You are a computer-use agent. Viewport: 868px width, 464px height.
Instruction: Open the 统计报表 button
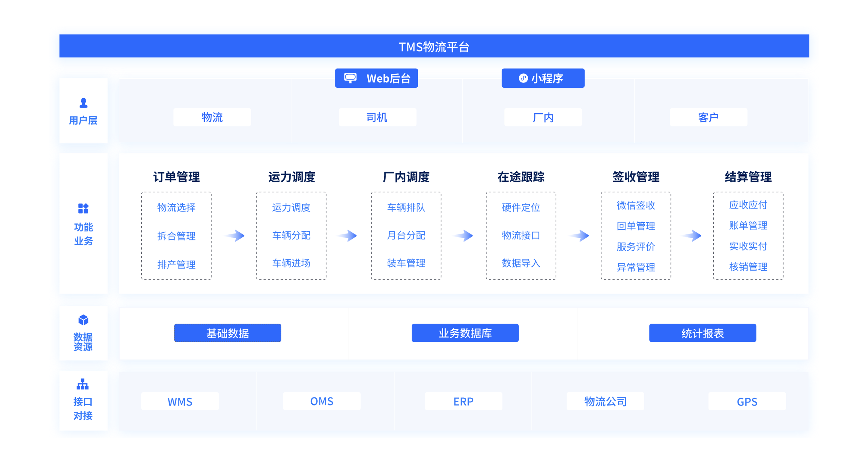702,333
